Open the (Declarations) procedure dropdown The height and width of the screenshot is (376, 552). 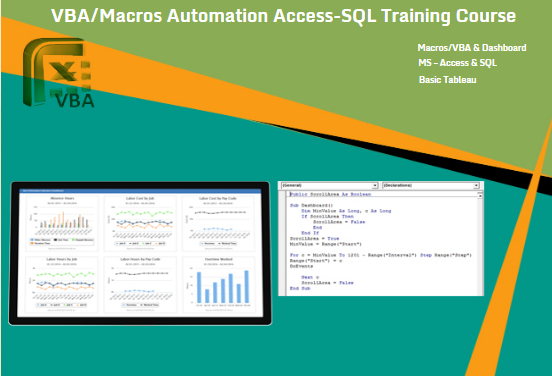pos(476,185)
